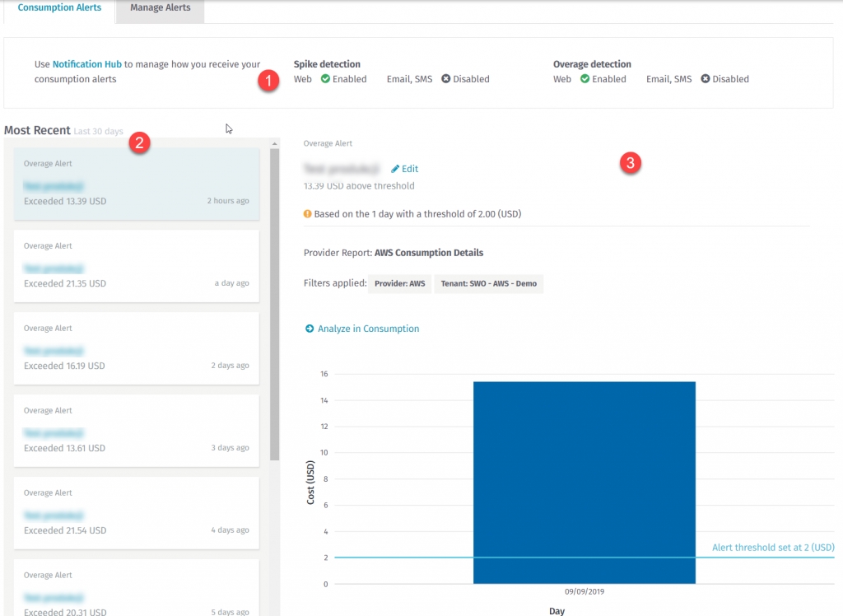Select the alert from 2 days ago

[x=137, y=348]
